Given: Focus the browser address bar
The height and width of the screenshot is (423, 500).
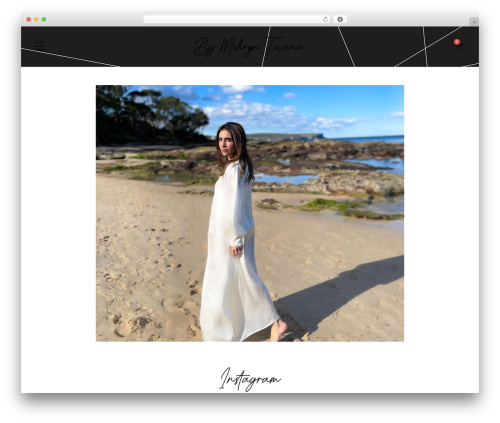Looking at the screenshot, I should 237,20.
